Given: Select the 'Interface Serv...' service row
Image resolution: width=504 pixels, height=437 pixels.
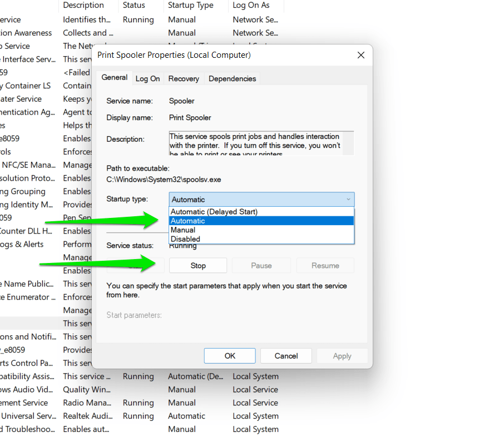Looking at the screenshot, I should (28, 59).
